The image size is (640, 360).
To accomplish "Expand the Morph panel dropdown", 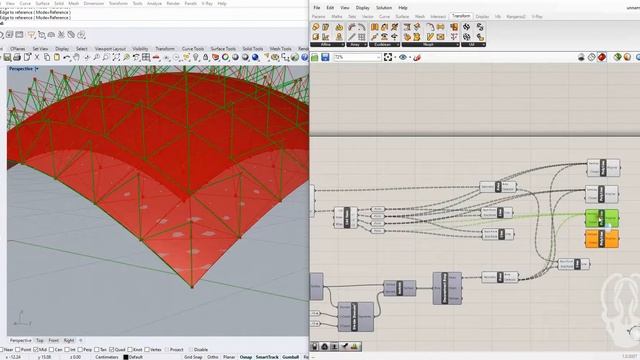I will click(457, 44).
